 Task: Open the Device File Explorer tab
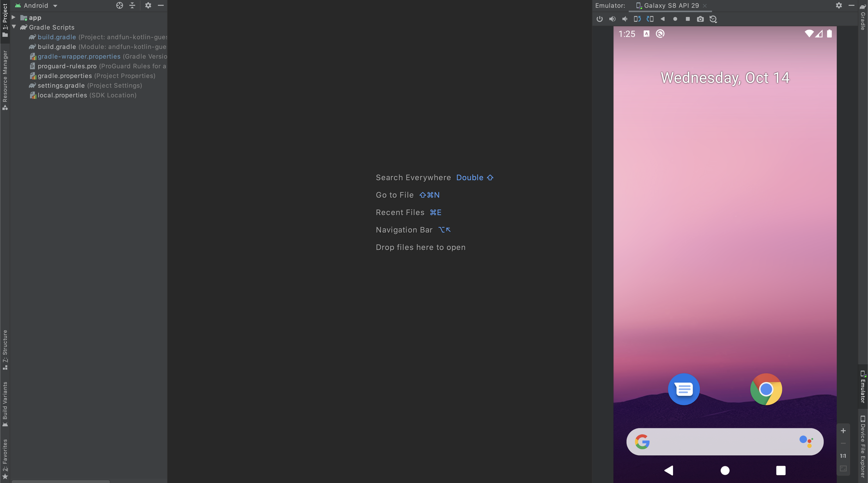863,447
